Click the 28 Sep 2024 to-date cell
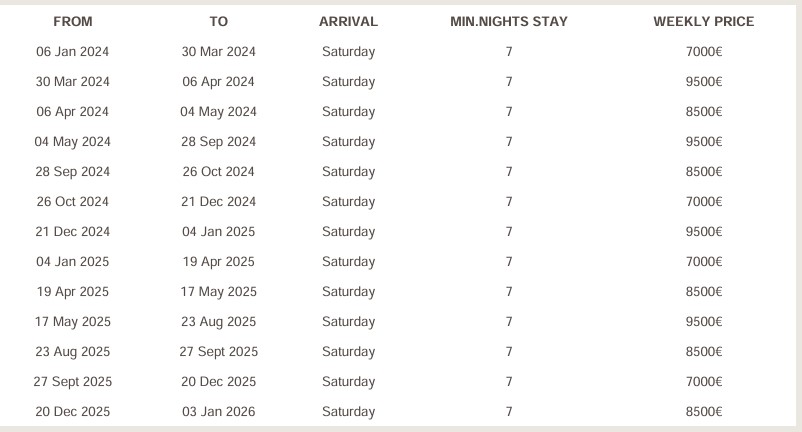Screen dimensions: 802x432 218,142
